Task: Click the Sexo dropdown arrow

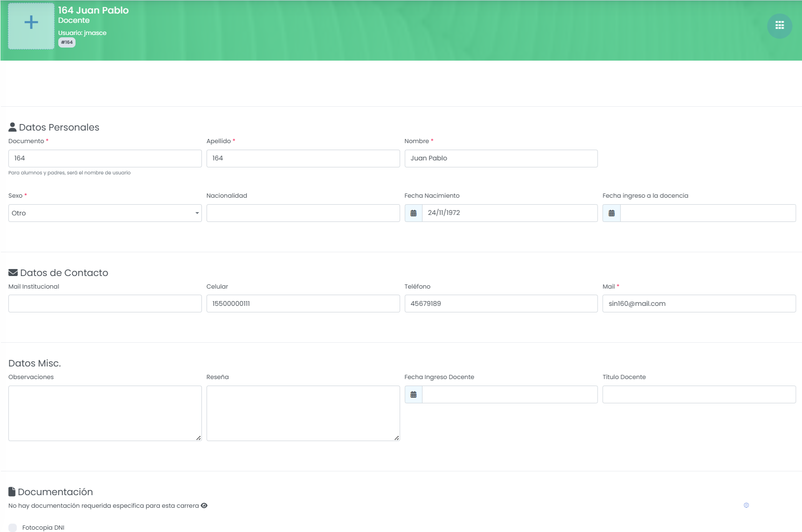Action: tap(197, 213)
